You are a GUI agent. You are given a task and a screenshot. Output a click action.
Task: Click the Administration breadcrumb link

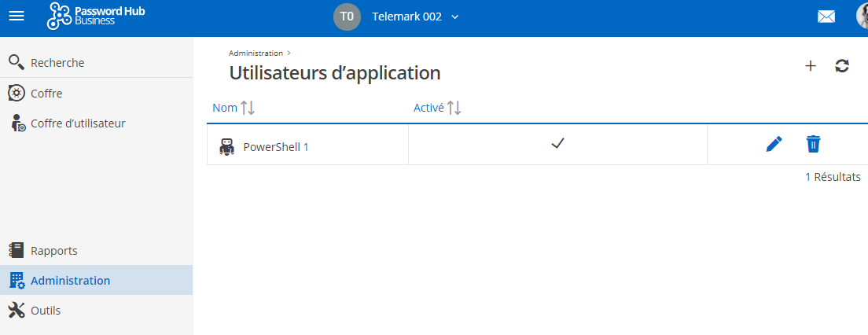[x=256, y=53]
